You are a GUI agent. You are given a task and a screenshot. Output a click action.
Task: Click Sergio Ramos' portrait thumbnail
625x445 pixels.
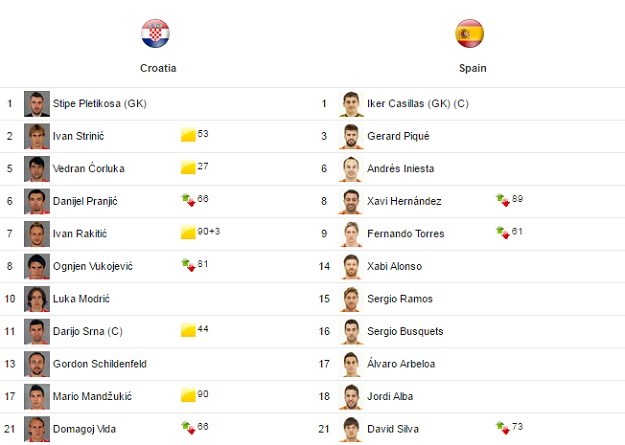pos(351,299)
